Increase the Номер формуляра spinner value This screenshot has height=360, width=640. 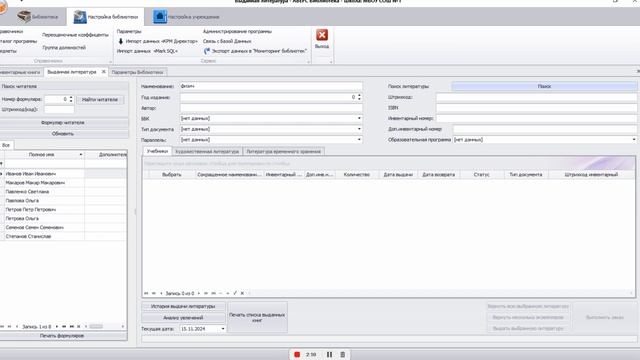coord(71,98)
